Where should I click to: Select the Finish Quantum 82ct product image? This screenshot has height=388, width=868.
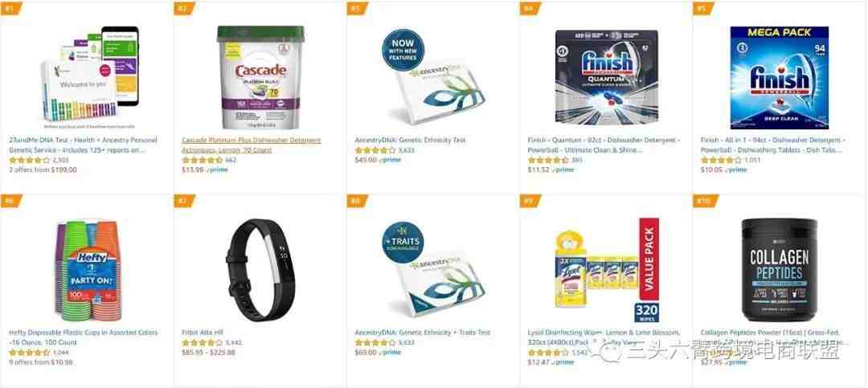pyautogui.click(x=607, y=77)
